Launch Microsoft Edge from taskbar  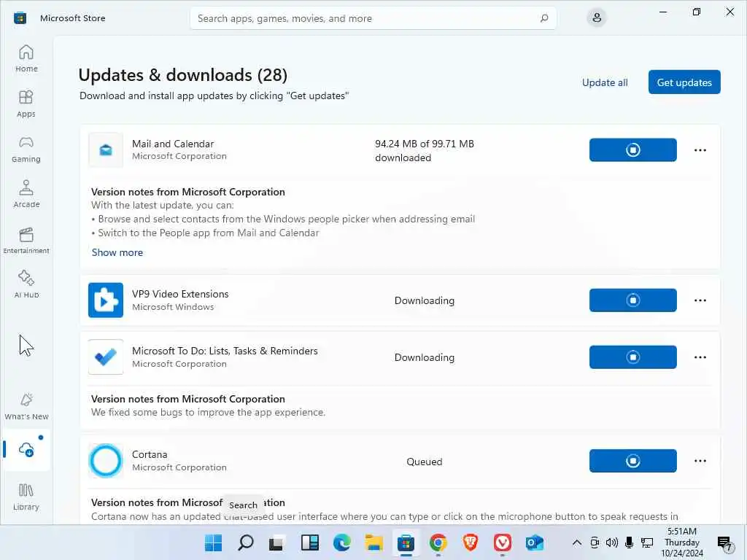341,542
